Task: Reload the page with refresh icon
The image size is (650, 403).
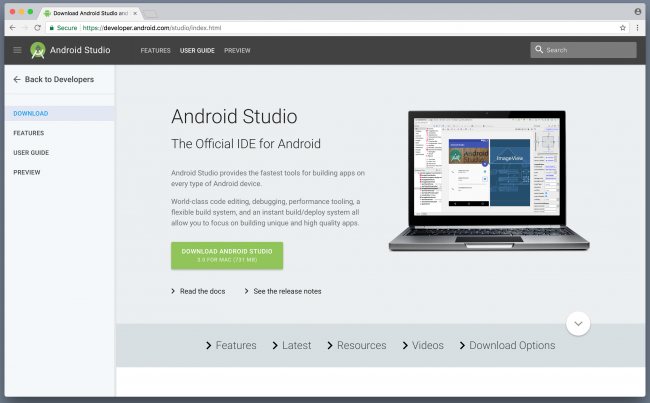Action: (38, 28)
